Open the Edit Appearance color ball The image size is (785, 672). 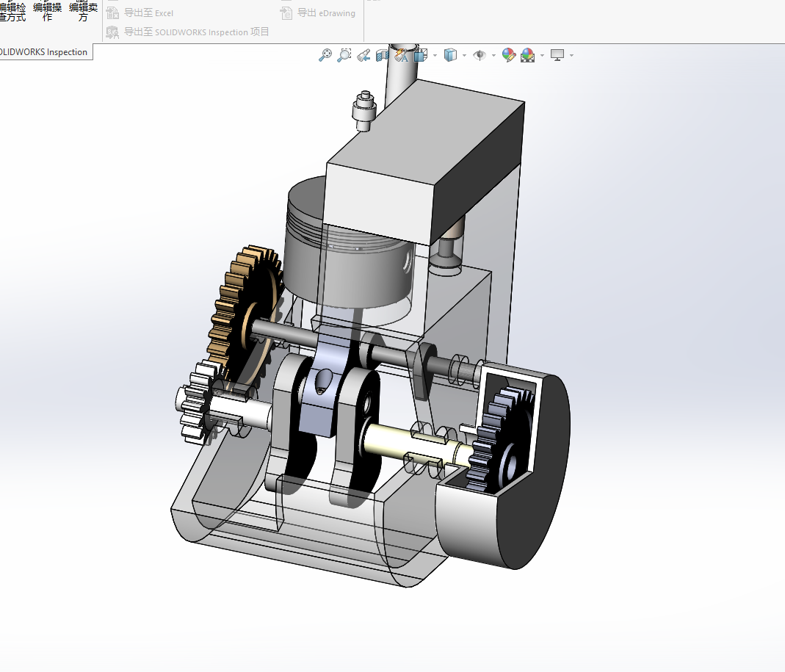[x=509, y=55]
